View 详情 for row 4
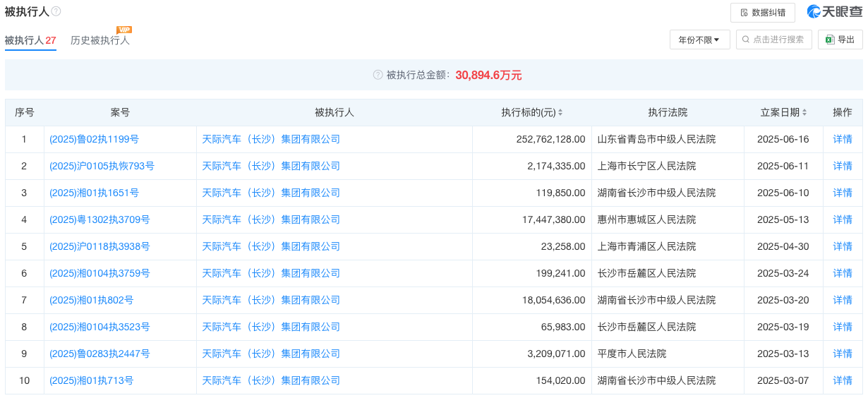868x398 pixels. point(843,220)
